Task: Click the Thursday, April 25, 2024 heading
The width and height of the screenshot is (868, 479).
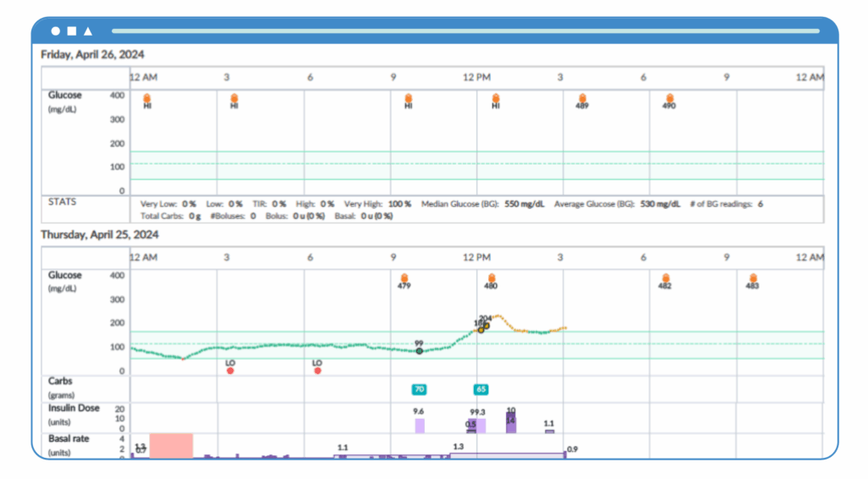Action: point(100,234)
